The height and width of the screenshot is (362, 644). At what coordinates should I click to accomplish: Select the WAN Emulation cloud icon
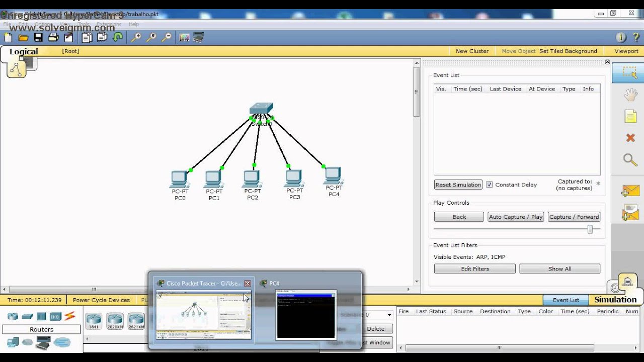pos(27,342)
